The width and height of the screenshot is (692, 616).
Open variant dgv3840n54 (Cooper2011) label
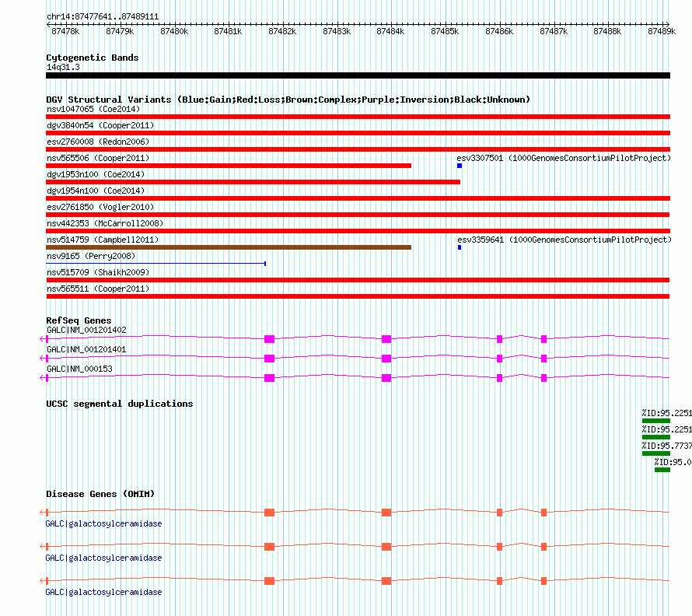click(x=100, y=125)
